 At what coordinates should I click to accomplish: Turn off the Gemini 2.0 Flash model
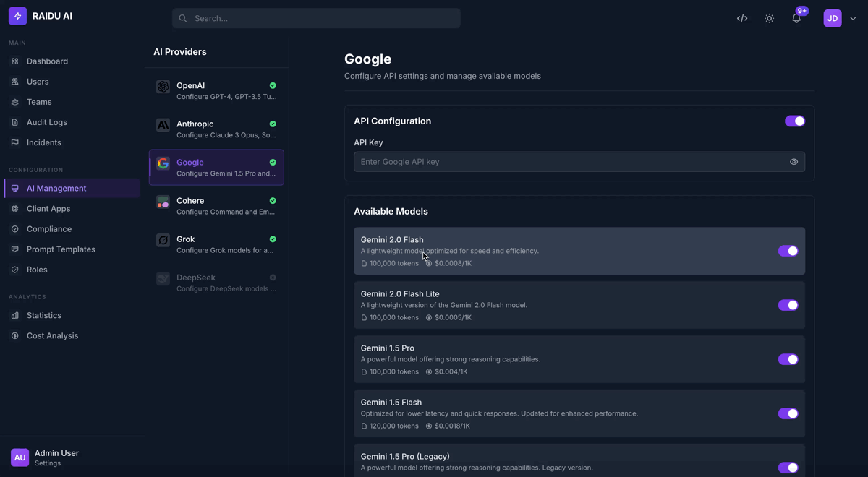tap(788, 251)
